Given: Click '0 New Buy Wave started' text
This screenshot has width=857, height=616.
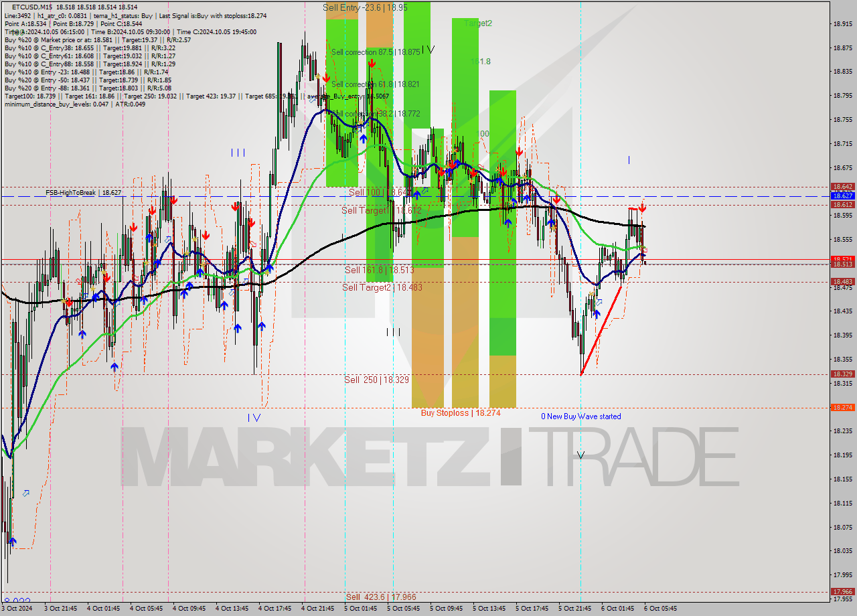Looking at the screenshot, I should (x=581, y=416).
